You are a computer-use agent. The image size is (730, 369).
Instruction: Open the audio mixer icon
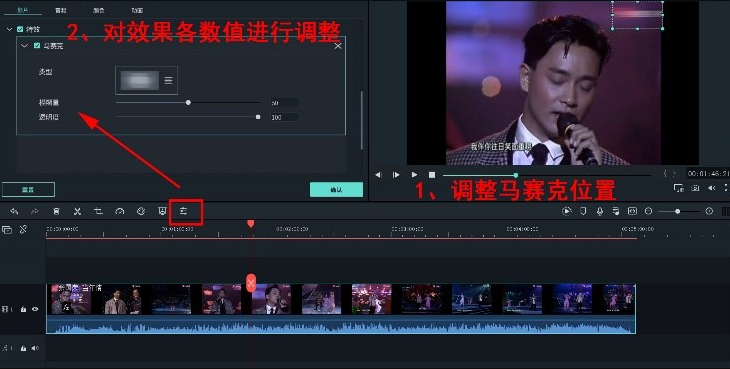[x=616, y=211]
